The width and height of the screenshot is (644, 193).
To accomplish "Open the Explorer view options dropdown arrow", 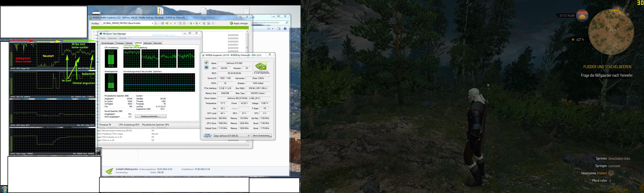I will click(273, 29).
